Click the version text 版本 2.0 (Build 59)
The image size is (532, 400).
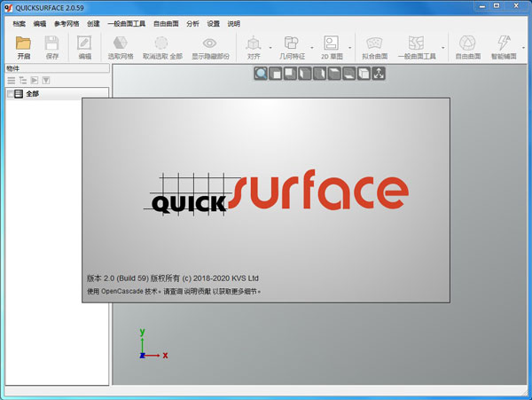coord(118,278)
